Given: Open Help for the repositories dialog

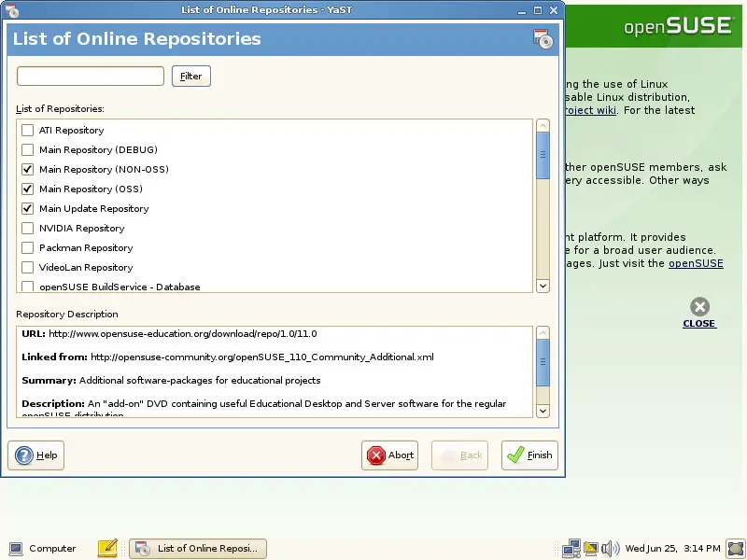Looking at the screenshot, I should [35, 455].
